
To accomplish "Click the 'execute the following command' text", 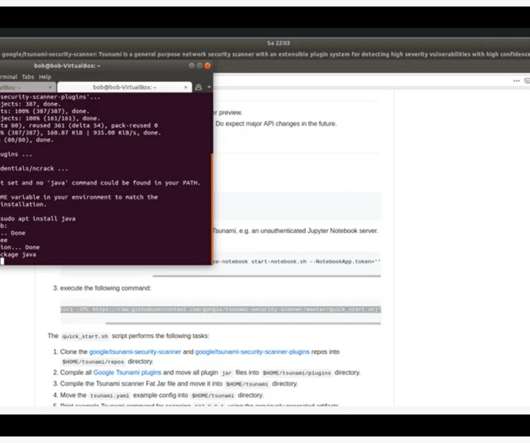I will (x=105, y=288).
